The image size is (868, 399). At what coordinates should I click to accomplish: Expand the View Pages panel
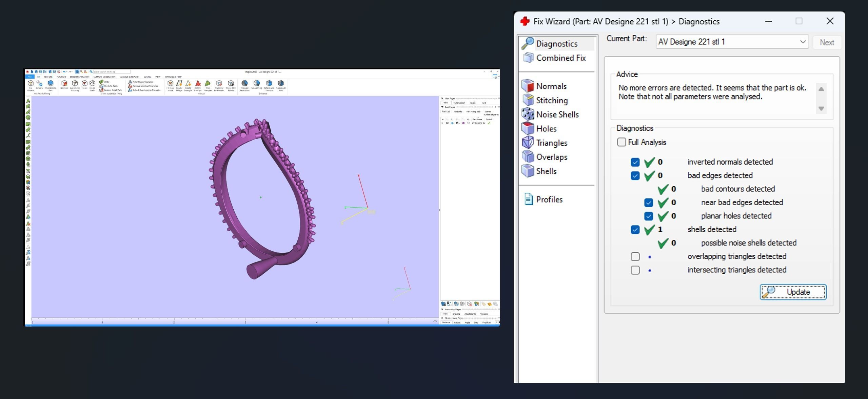click(442, 98)
